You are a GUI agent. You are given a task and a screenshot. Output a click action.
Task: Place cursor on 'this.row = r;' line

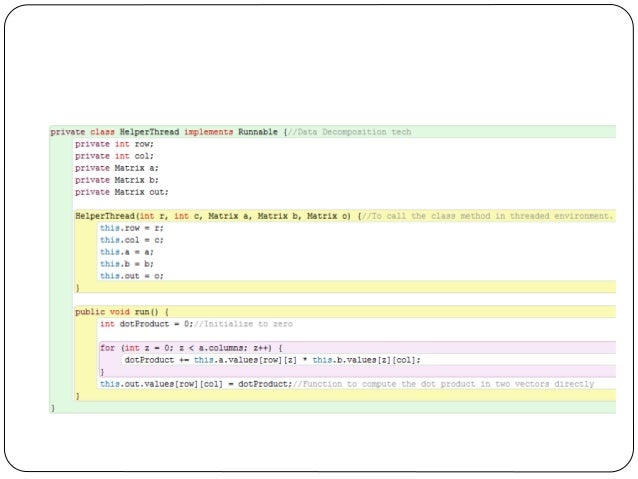(131, 228)
